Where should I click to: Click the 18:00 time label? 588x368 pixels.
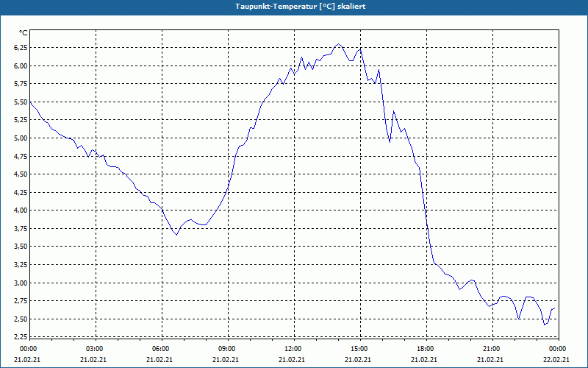pyautogui.click(x=426, y=349)
